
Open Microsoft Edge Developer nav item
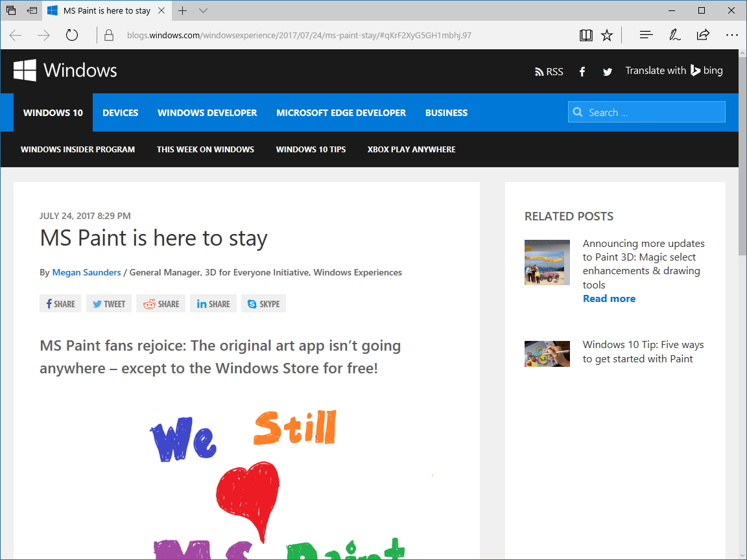[x=341, y=112]
